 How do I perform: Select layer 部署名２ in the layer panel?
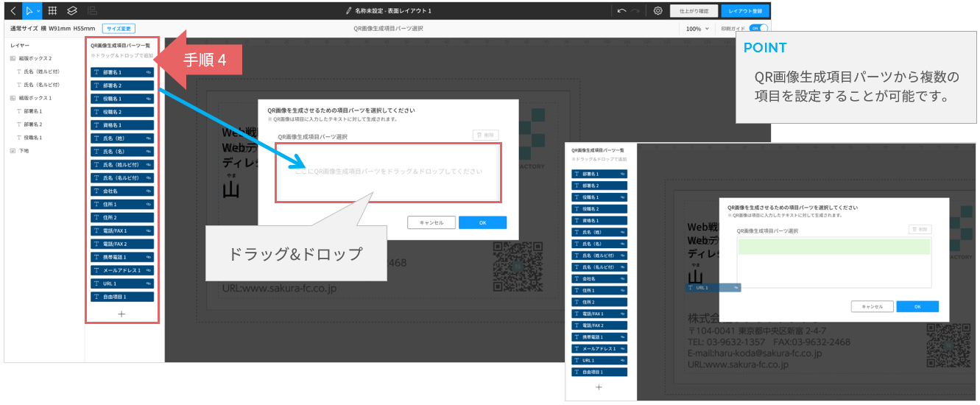33,124
